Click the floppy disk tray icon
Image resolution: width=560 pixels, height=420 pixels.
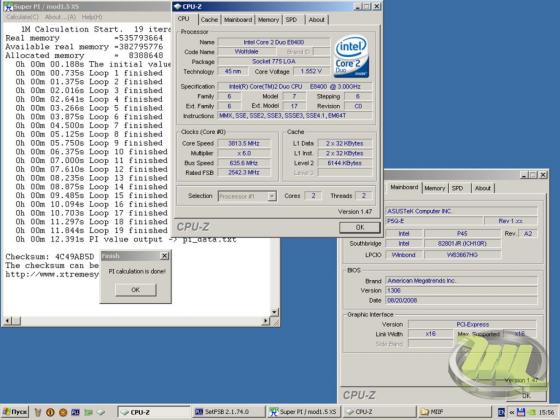pyautogui.click(x=521, y=412)
